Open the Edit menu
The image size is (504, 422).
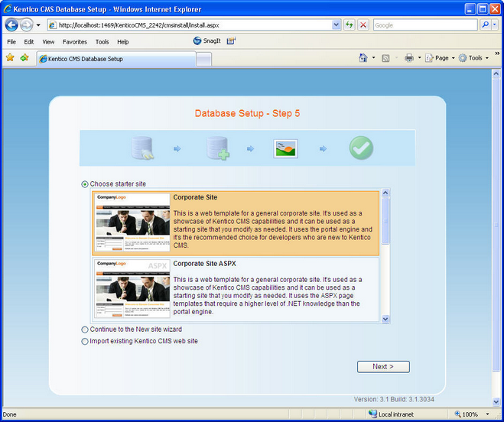(x=29, y=42)
